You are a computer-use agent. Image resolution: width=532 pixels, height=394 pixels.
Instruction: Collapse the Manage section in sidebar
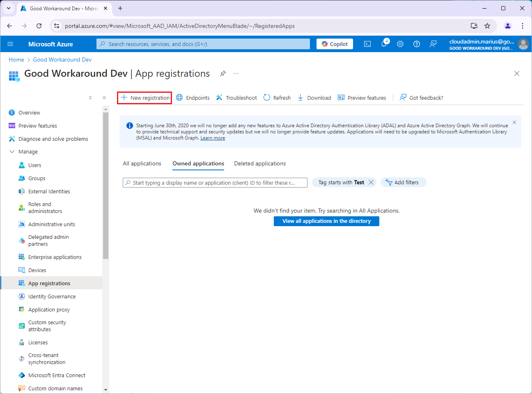pyautogui.click(x=12, y=151)
